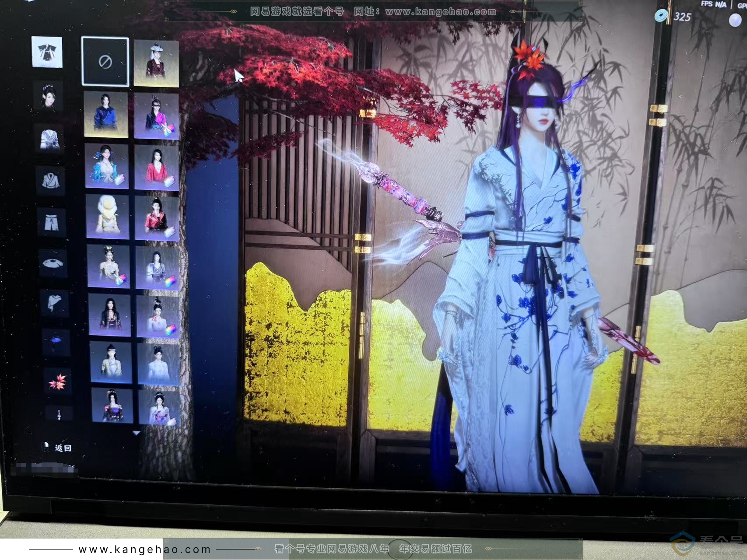Select the red and black jacket outfit
747x560 pixels.
157,218
